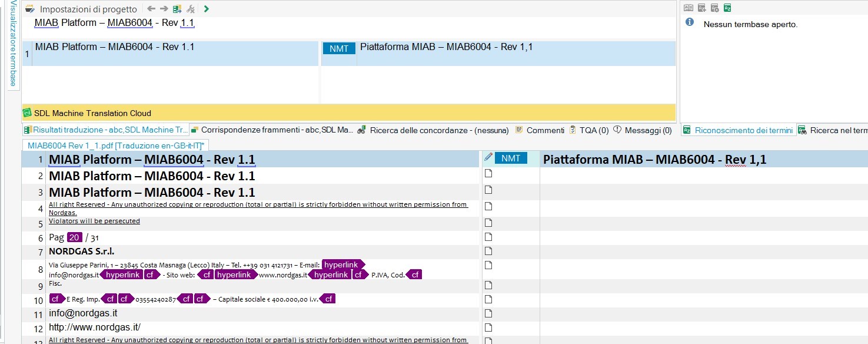
Task: Open the Visualizzatore termbase side tab
Action: (x=12, y=45)
